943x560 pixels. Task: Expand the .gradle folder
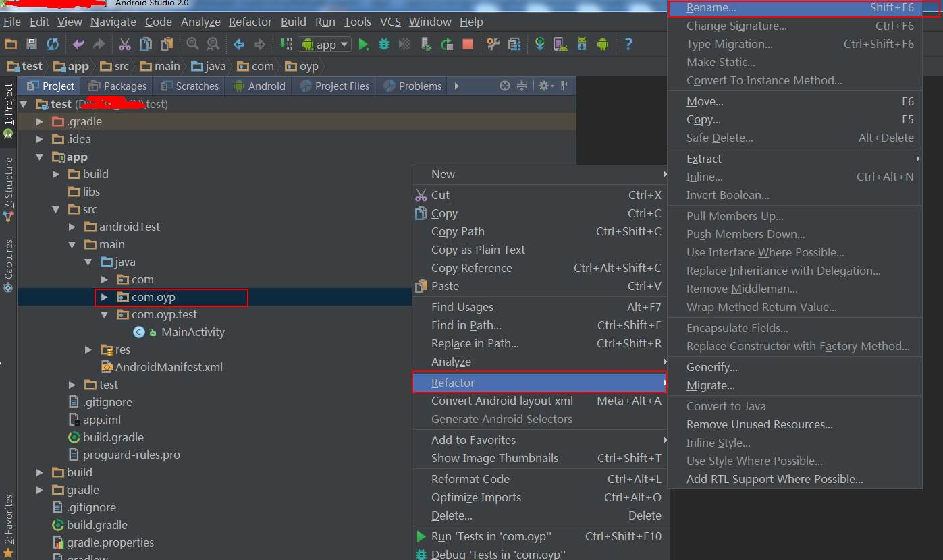(40, 121)
